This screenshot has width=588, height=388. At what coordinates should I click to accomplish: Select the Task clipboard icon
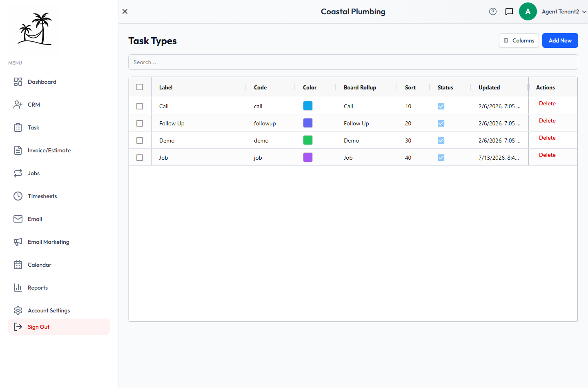pos(18,127)
